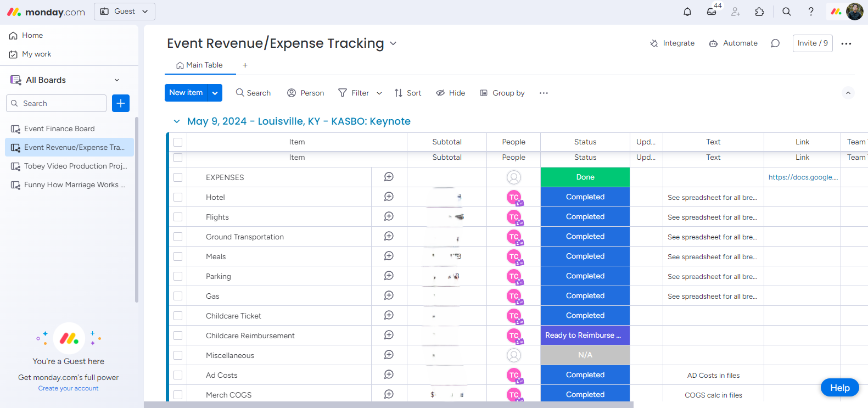Open the board discussion speech bubble
This screenshot has width=868, height=408.
tap(775, 43)
